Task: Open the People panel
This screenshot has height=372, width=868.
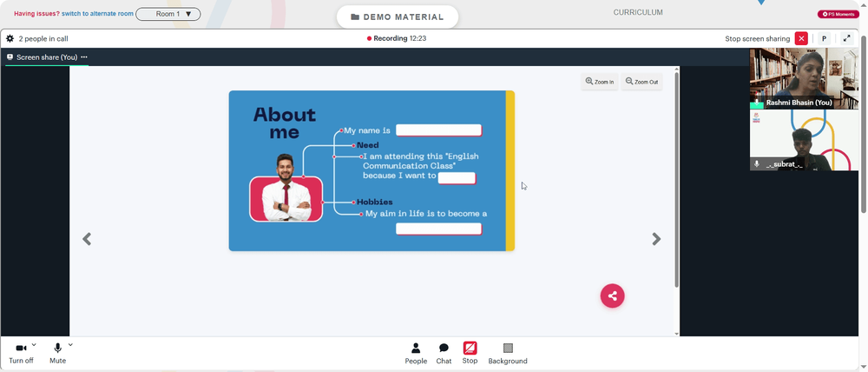Action: [x=416, y=353]
